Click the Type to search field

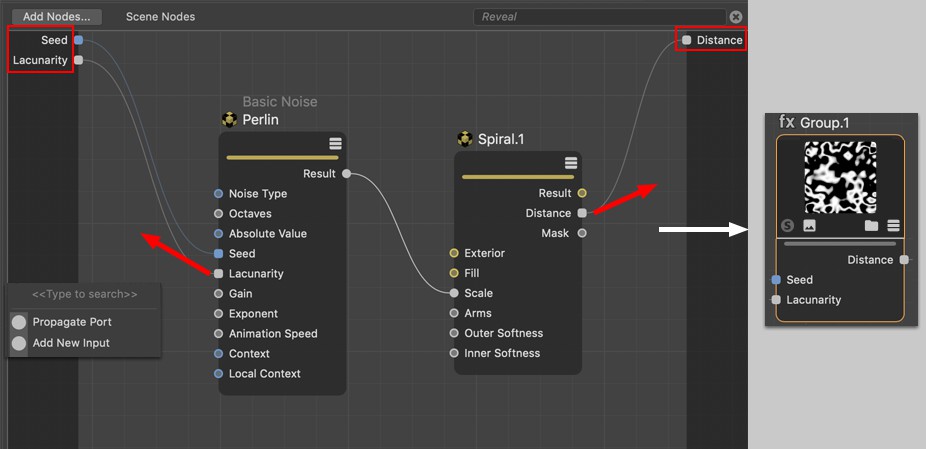pos(84,295)
